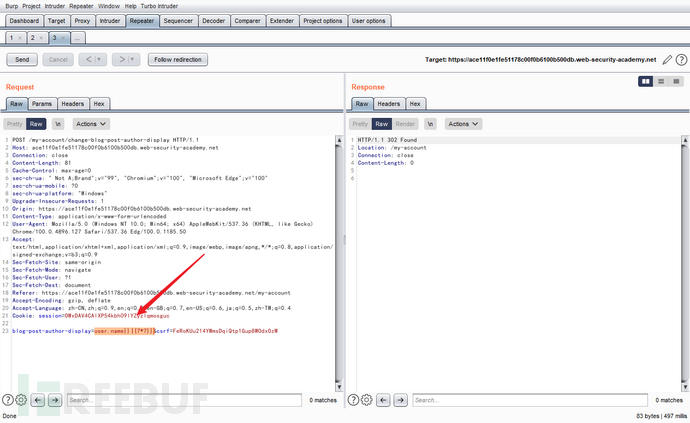
Task: Open request search settings gear
Action: point(21,400)
